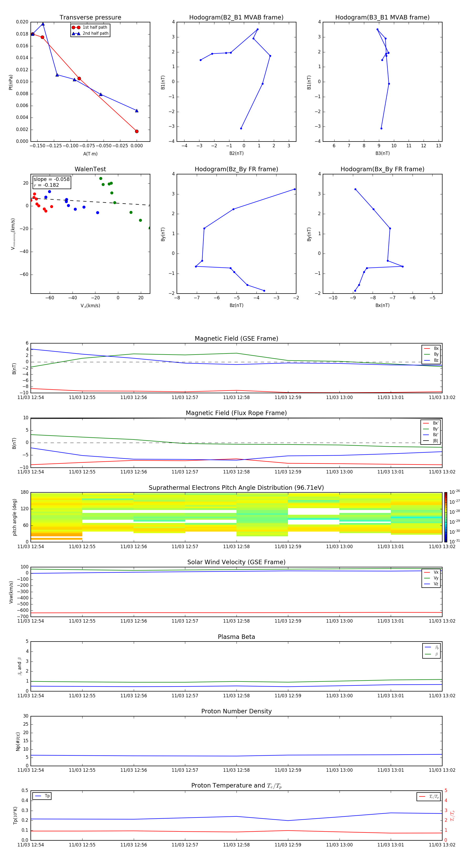Click '10^-26' colorbar tick label

pos(455,492)
